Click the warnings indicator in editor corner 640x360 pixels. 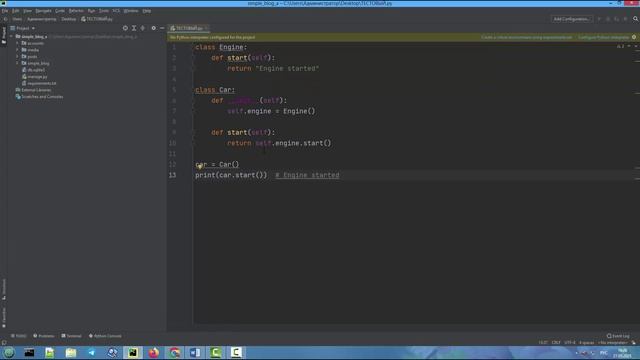pyautogui.click(x=620, y=47)
